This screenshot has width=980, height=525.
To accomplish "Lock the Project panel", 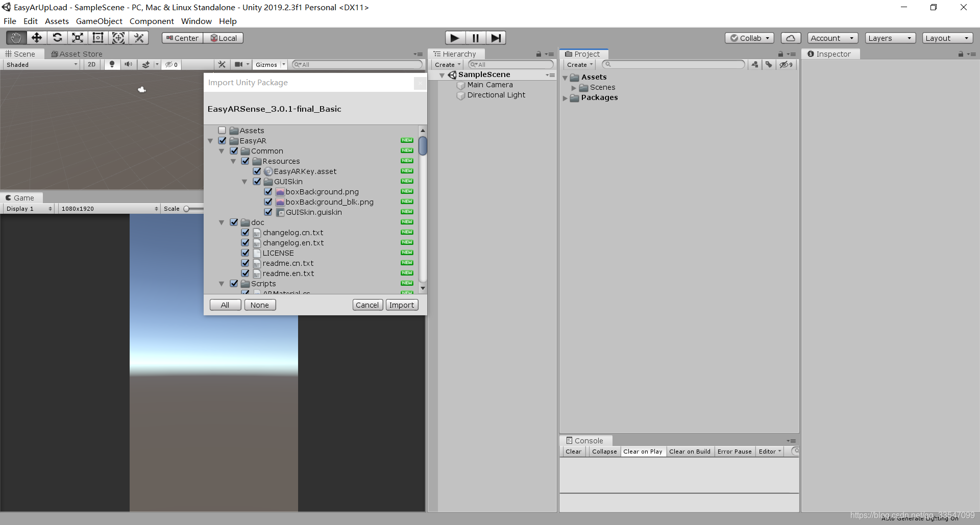I will point(780,54).
